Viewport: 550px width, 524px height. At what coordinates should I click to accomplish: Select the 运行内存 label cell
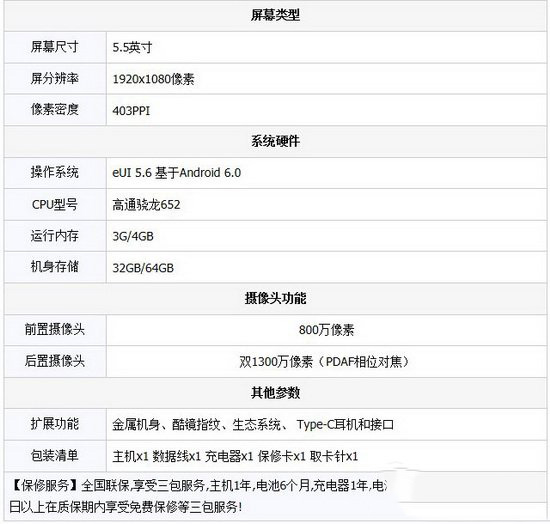(x=55, y=236)
